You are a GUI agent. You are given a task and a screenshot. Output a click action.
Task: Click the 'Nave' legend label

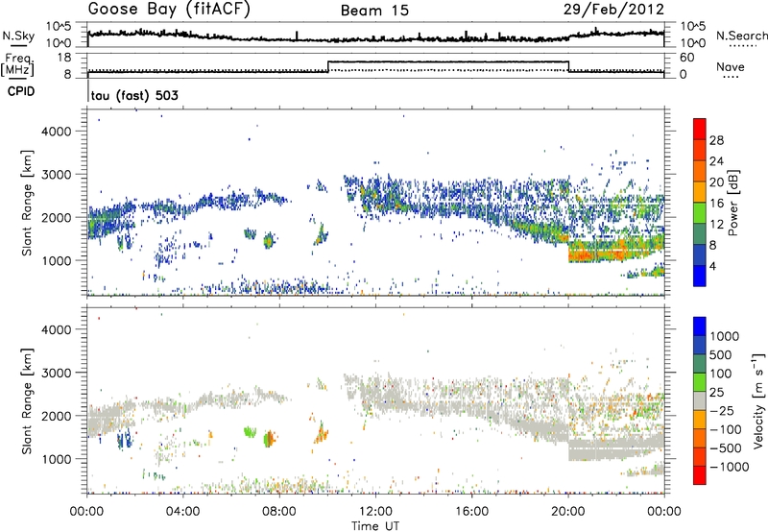point(730,67)
